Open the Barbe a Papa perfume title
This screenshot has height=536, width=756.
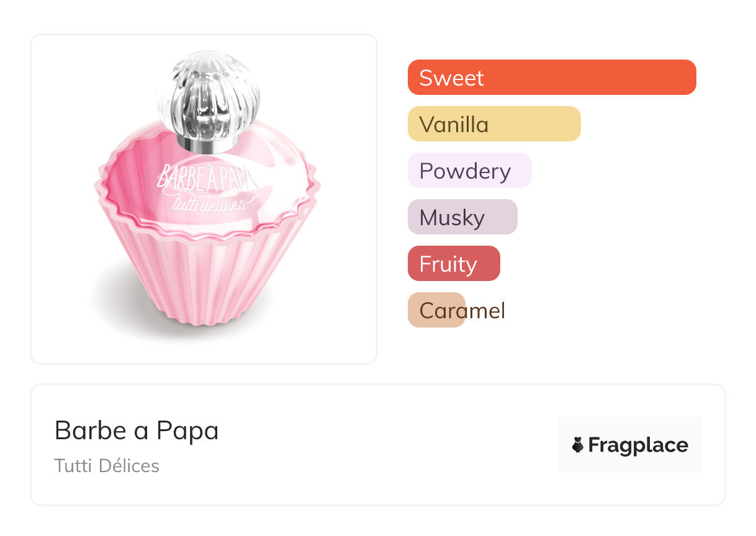(x=137, y=431)
